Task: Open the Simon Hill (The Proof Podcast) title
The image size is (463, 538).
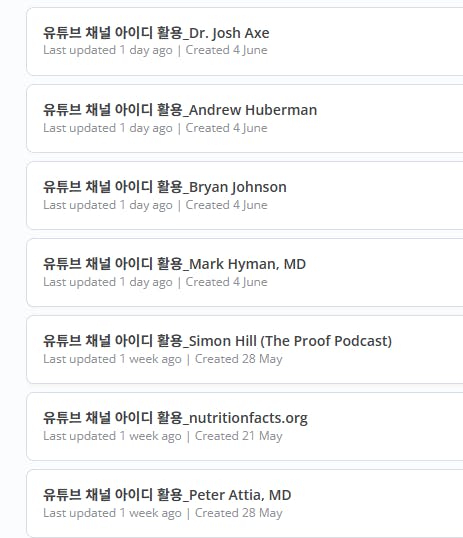Action: click(217, 341)
